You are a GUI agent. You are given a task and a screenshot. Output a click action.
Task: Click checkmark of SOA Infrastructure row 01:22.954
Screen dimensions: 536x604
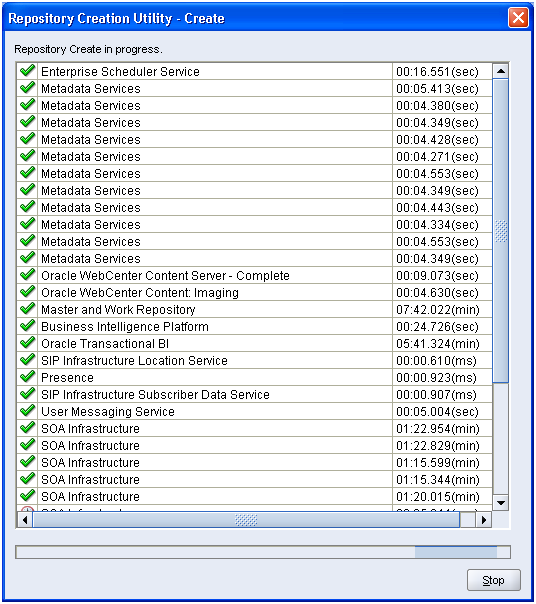tap(27, 428)
